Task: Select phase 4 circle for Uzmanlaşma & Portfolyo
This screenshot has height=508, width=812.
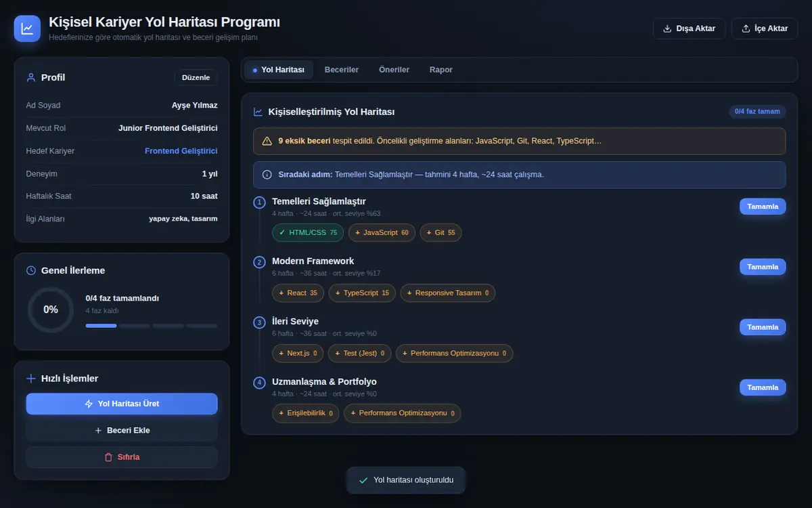Action: click(x=259, y=383)
